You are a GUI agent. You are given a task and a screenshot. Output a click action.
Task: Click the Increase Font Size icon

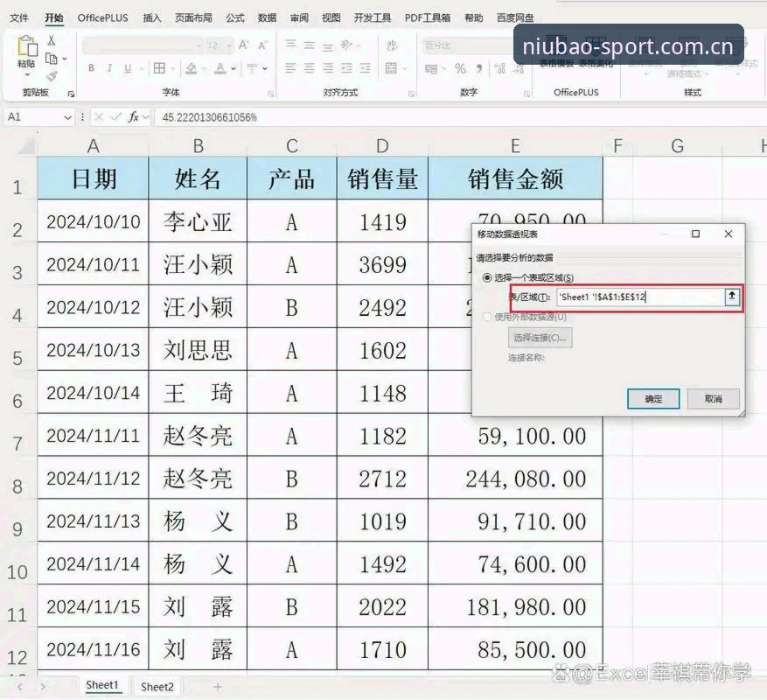tap(244, 45)
